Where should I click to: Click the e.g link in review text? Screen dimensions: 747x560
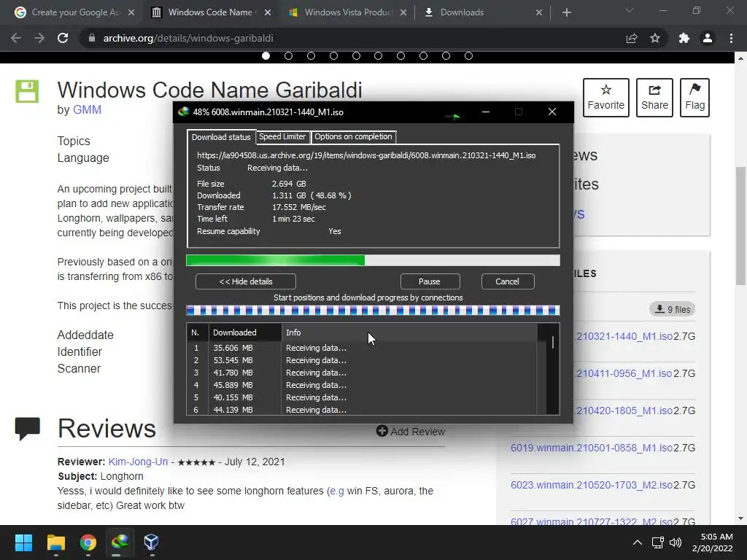[336, 491]
